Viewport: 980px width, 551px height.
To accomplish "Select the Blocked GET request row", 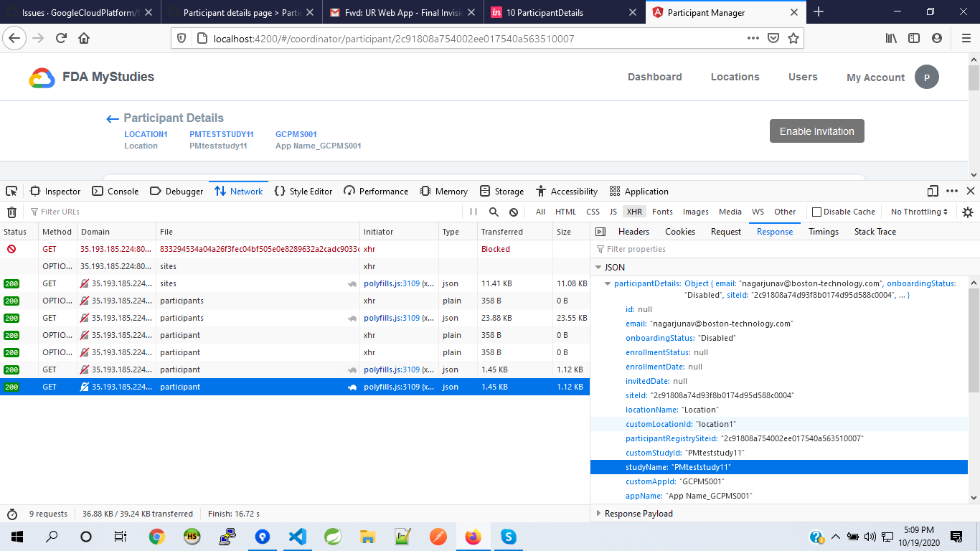I will 294,249.
